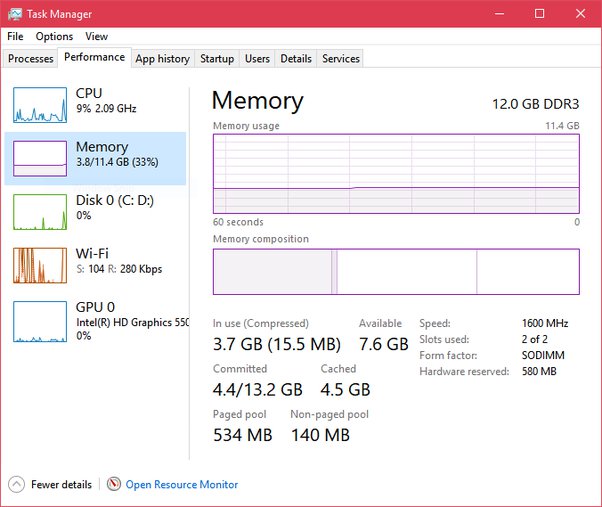
Task: Open the Services tab
Action: 341,59
